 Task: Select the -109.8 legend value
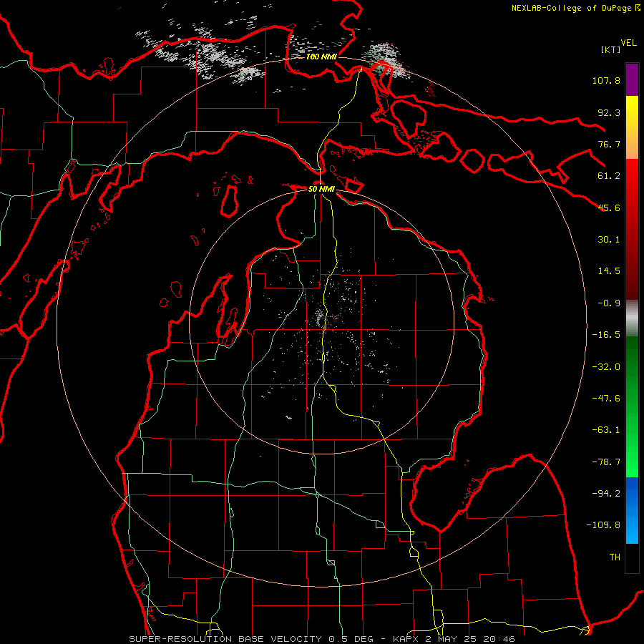pyautogui.click(x=603, y=525)
